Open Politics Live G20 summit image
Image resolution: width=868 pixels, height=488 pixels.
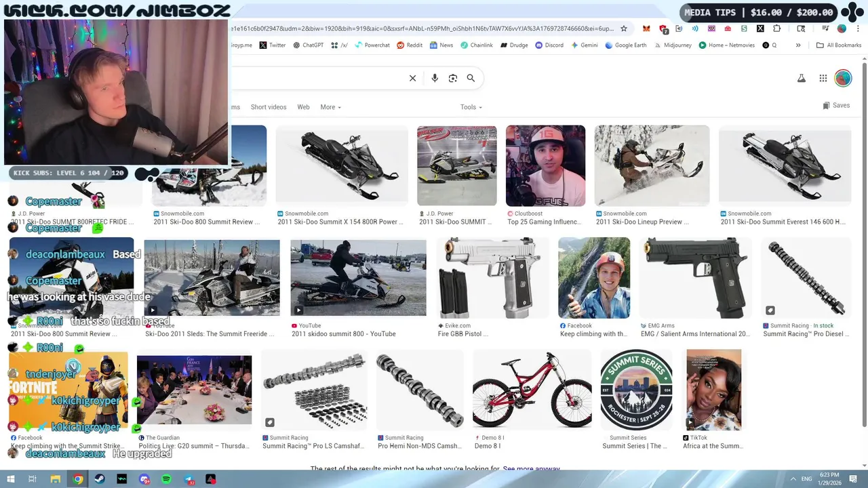[194, 390]
